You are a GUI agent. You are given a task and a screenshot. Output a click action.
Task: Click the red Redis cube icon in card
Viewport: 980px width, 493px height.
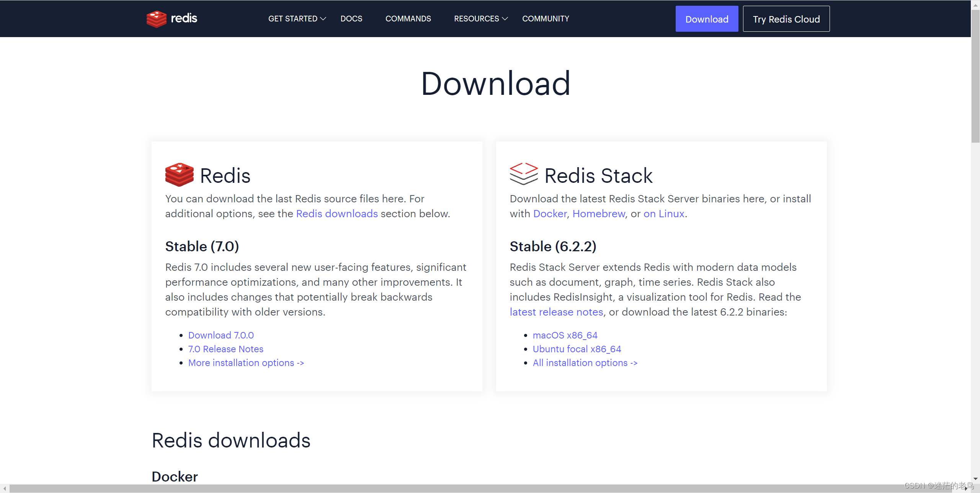pyautogui.click(x=179, y=175)
